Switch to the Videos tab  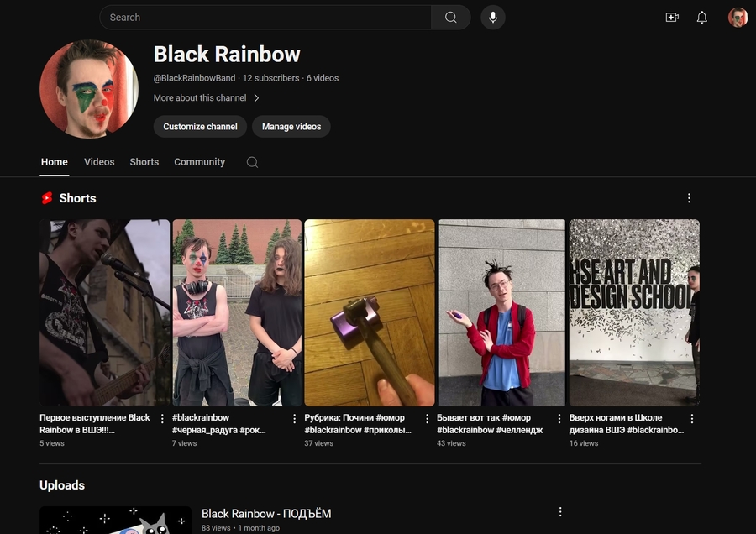pos(99,162)
